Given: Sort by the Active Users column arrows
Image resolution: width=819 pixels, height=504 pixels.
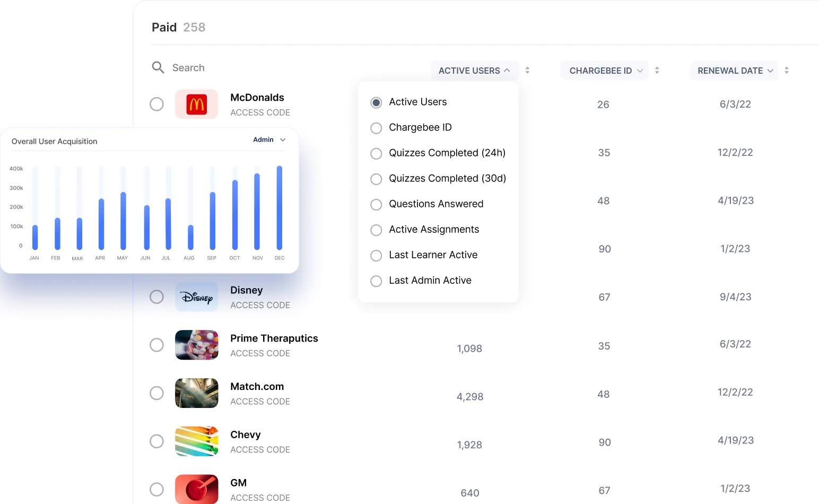Looking at the screenshot, I should point(527,70).
